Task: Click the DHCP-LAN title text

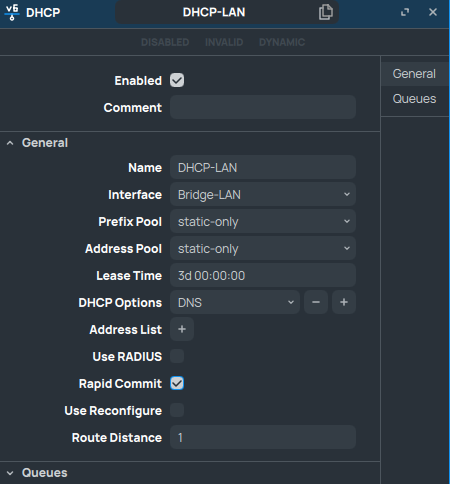Action: tap(214, 12)
